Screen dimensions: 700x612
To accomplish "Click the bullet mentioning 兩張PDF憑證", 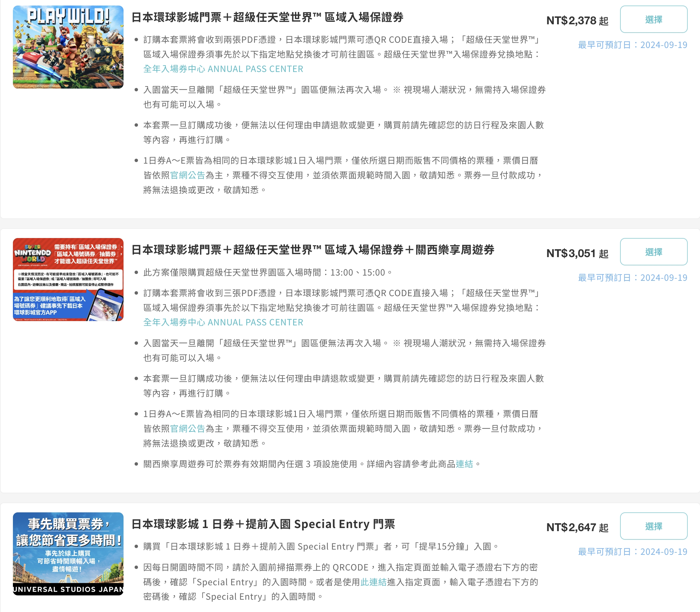I will point(342,54).
